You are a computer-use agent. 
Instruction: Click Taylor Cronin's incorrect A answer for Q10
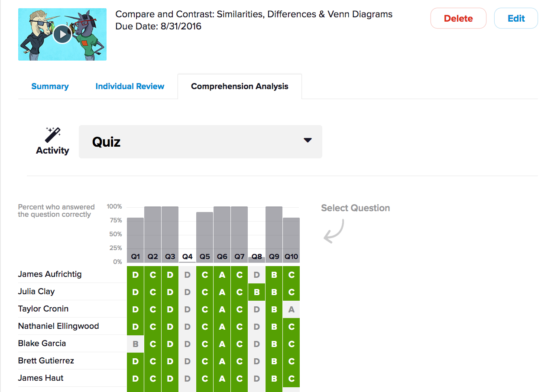292,309
